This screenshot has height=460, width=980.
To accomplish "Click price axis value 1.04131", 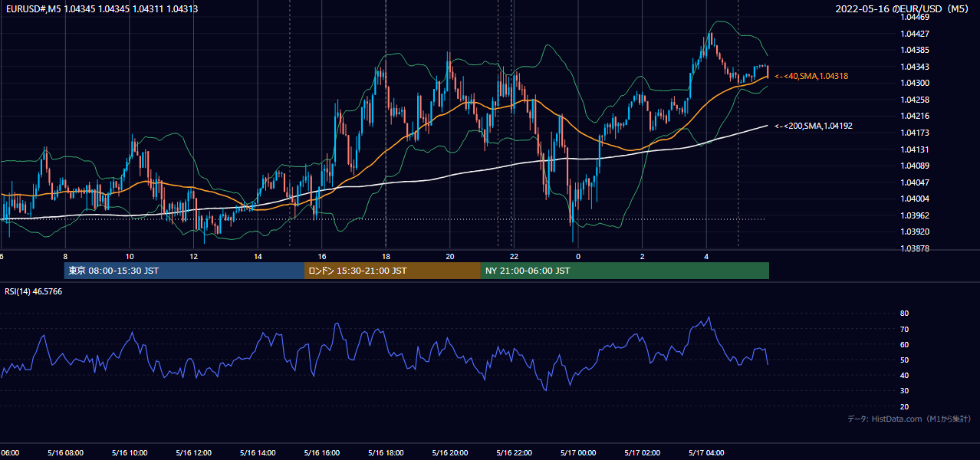I will click(x=915, y=149).
